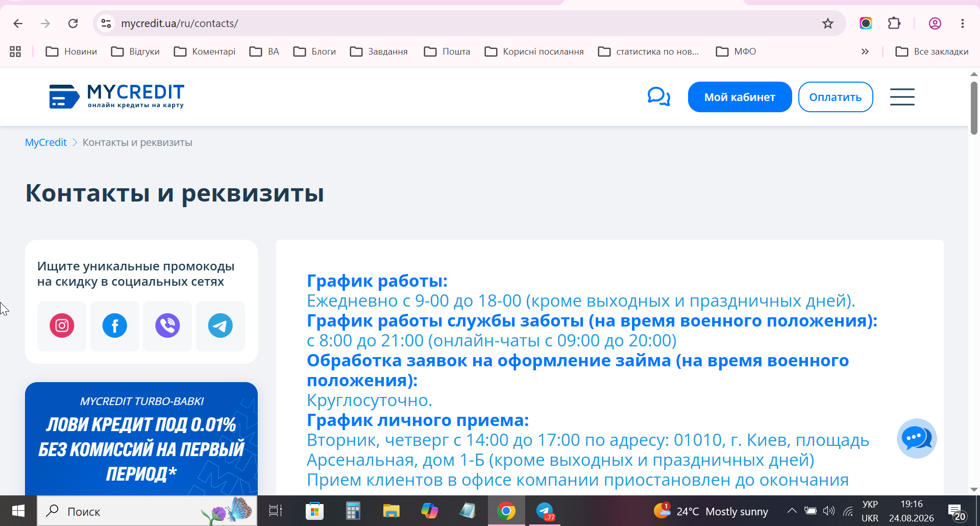Click the Мой кабинет button

(x=740, y=97)
